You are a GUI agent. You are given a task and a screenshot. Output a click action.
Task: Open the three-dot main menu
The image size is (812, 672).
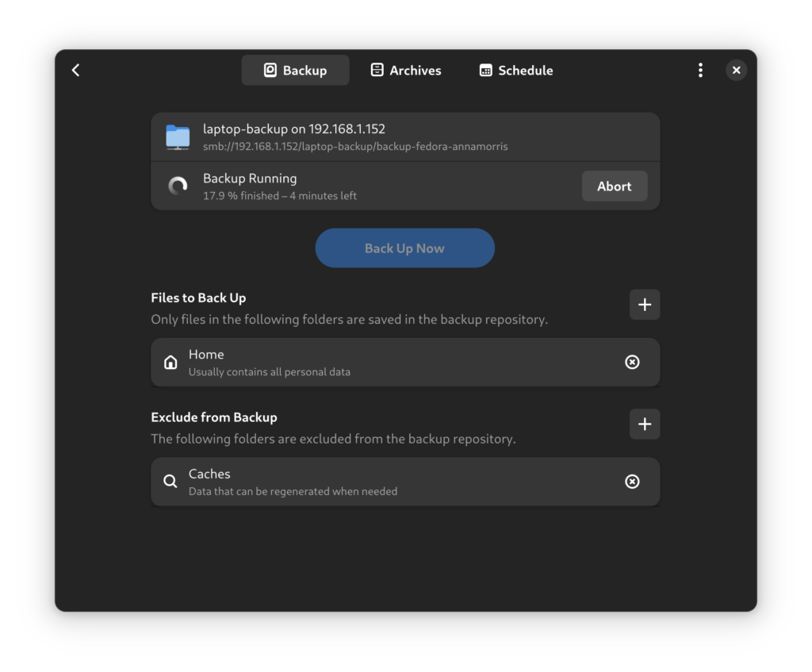pyautogui.click(x=700, y=71)
